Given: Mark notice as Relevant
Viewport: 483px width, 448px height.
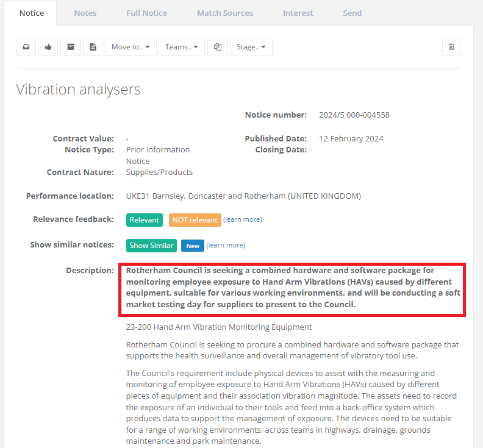Looking at the screenshot, I should pos(145,220).
